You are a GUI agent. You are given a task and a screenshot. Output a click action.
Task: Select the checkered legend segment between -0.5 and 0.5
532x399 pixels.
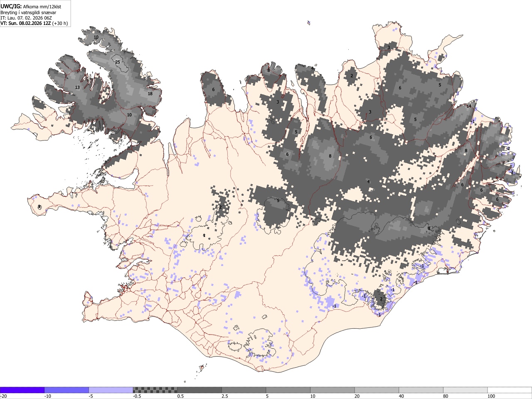[x=155, y=390]
